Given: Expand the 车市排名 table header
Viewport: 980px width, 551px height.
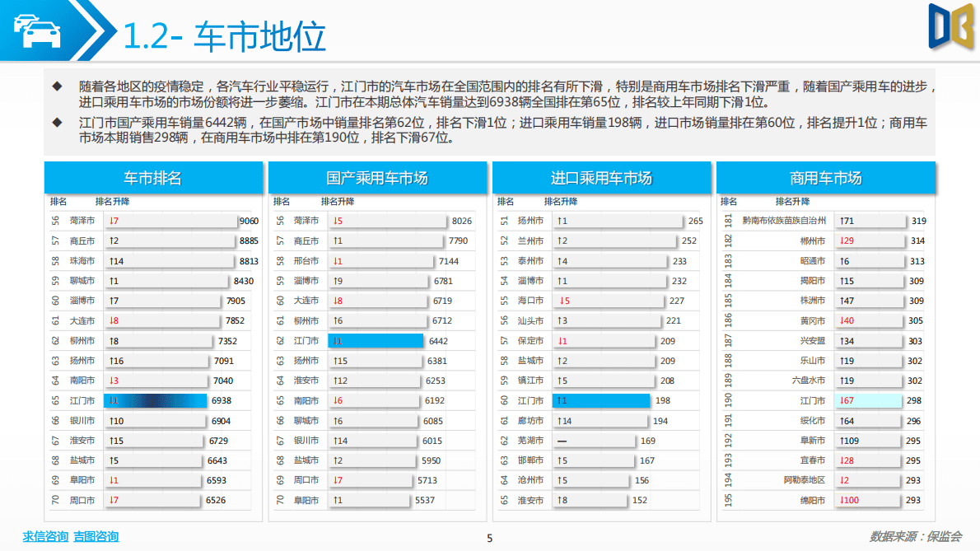Looking at the screenshot, I should [x=155, y=177].
